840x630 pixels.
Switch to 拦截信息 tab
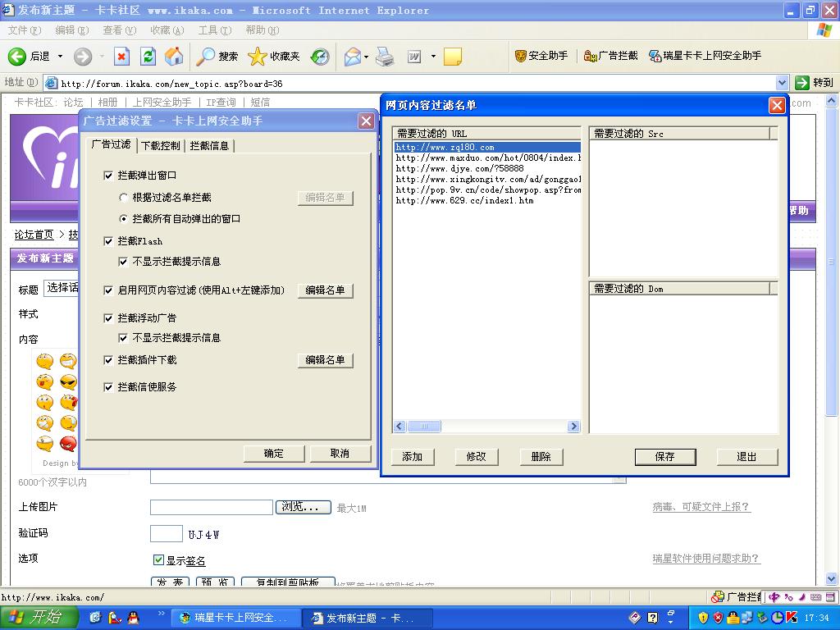click(x=209, y=146)
